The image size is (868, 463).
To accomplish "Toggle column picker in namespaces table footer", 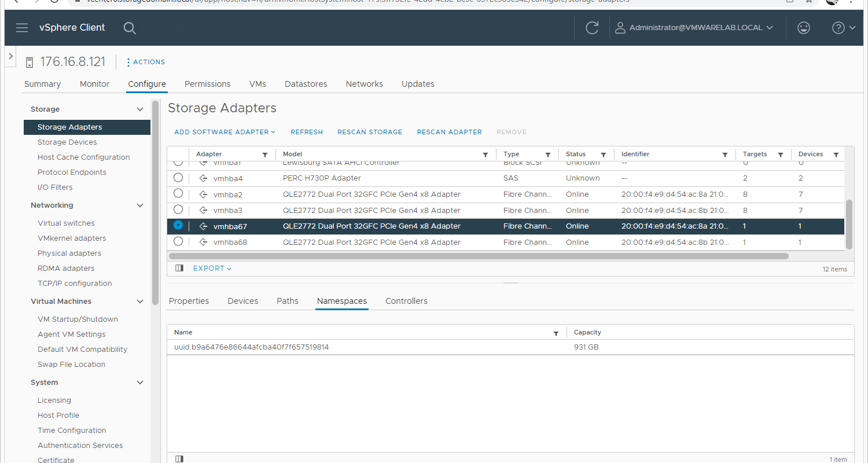I will 179,459.
